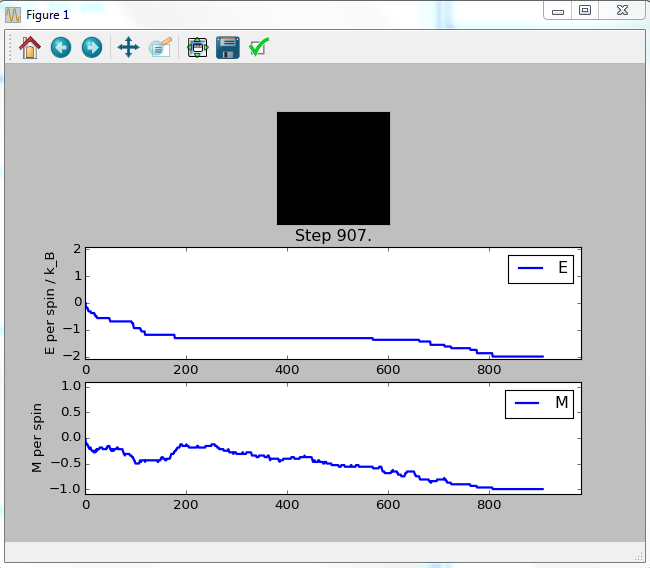
Task: Select the Zoom to rectangle tool
Action: click(160, 47)
